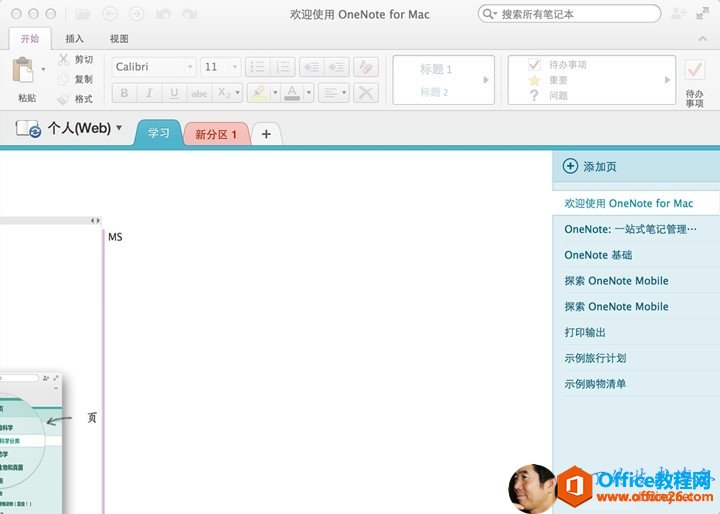Select the 问题 question tag
720x514 pixels.
548,96
